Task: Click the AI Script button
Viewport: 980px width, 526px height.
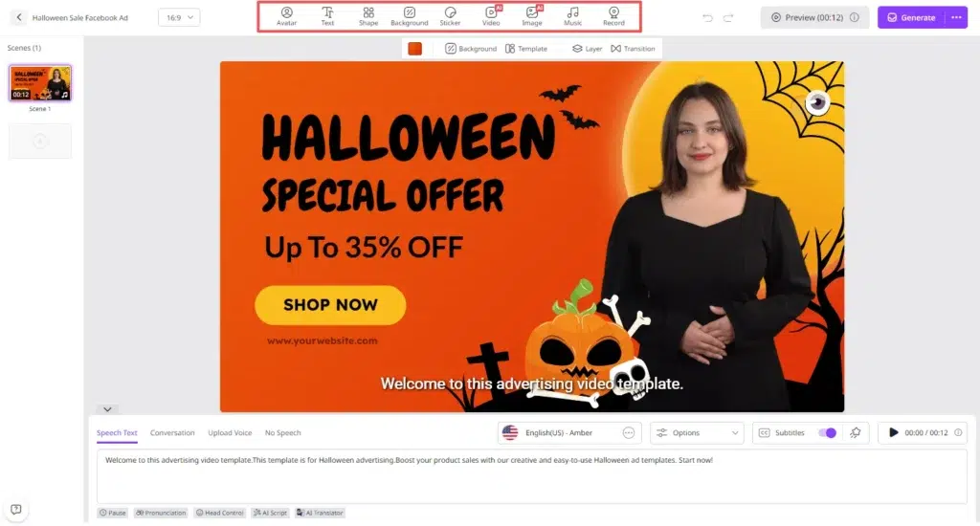Action: [270, 513]
